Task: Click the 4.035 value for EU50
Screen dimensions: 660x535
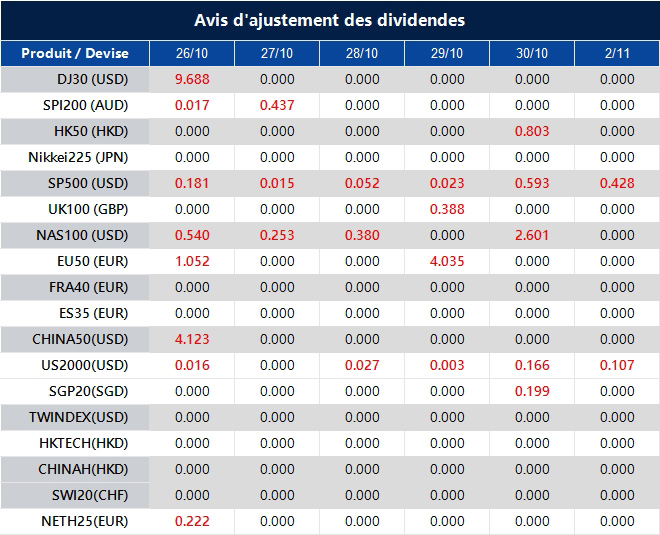Action: point(447,261)
